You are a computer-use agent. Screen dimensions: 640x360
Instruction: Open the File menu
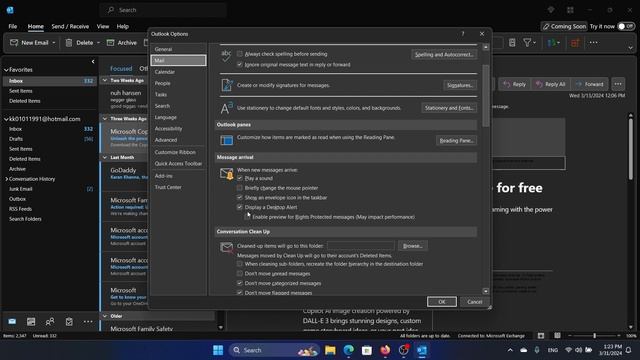pos(13,27)
